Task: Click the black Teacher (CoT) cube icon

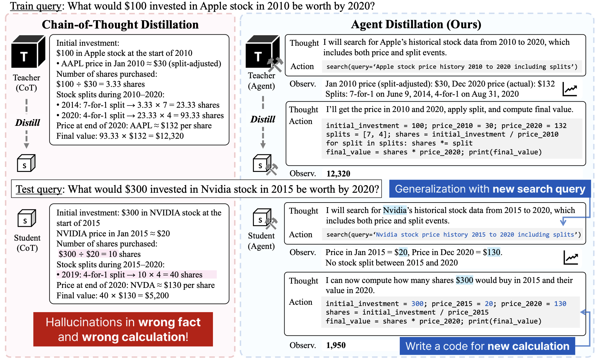Action: [27, 52]
